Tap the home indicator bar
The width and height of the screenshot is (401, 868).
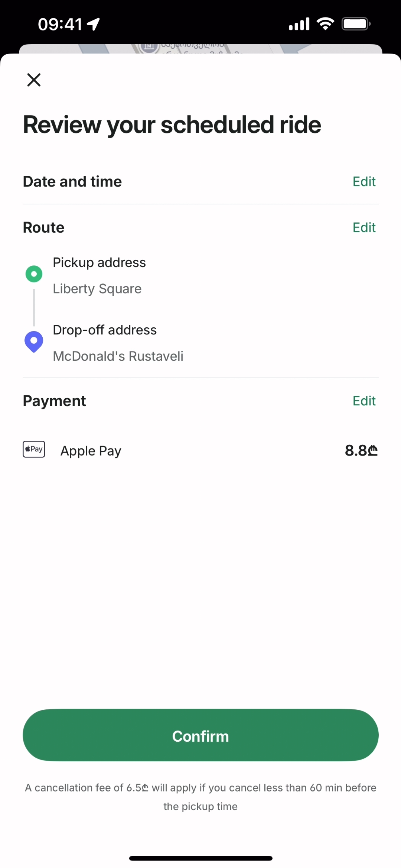[x=200, y=858]
